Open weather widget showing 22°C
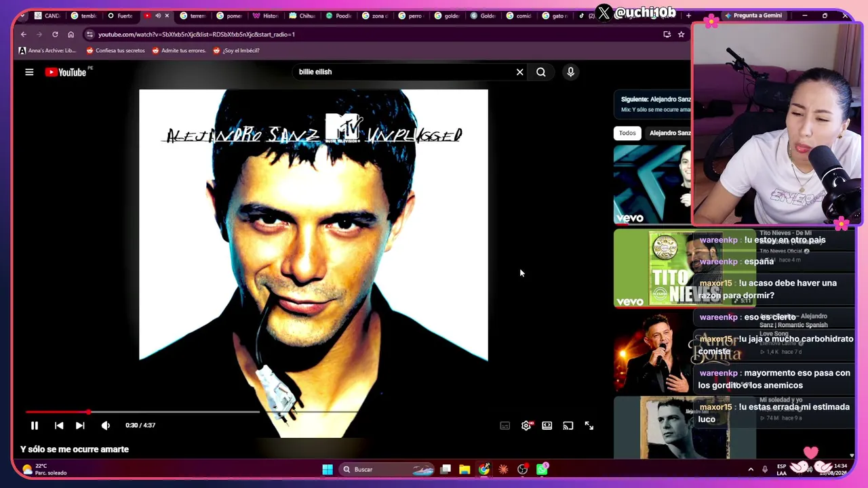The image size is (868, 488). click(x=45, y=469)
